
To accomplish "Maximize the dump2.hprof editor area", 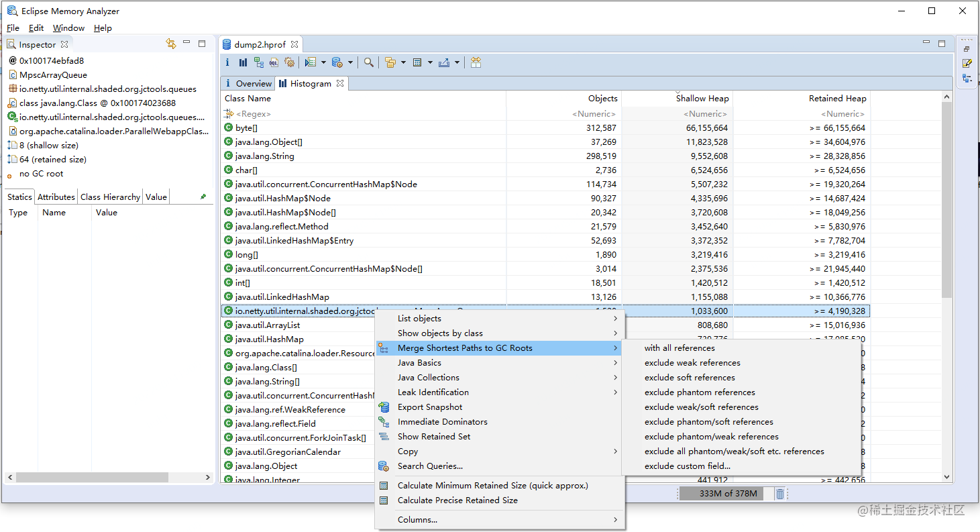I will pyautogui.click(x=942, y=44).
